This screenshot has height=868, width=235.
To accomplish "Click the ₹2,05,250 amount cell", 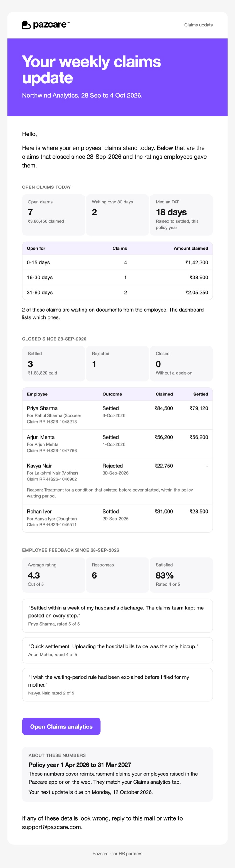I will point(197,293).
